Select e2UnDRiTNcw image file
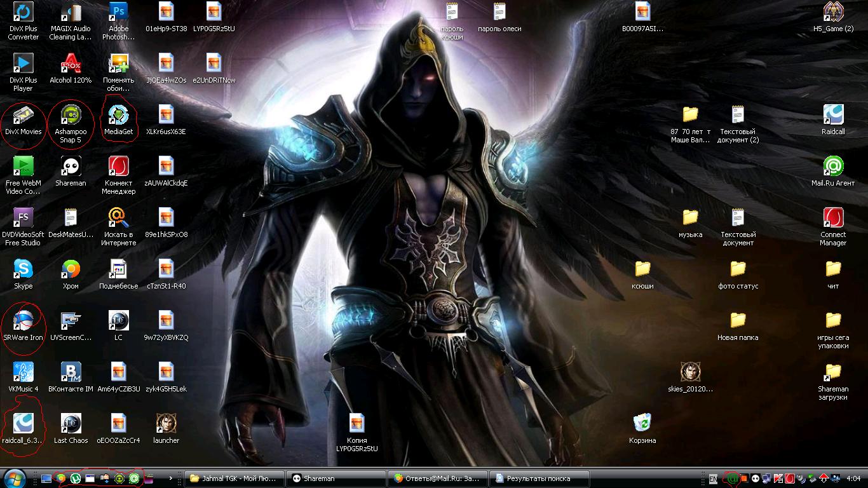The height and width of the screenshot is (488, 868). click(x=214, y=69)
